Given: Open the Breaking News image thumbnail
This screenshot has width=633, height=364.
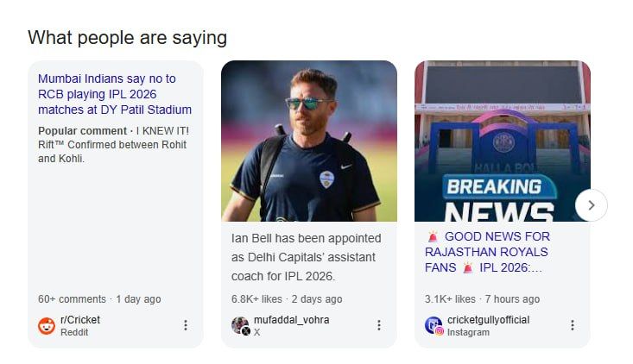Looking at the screenshot, I should (x=503, y=141).
